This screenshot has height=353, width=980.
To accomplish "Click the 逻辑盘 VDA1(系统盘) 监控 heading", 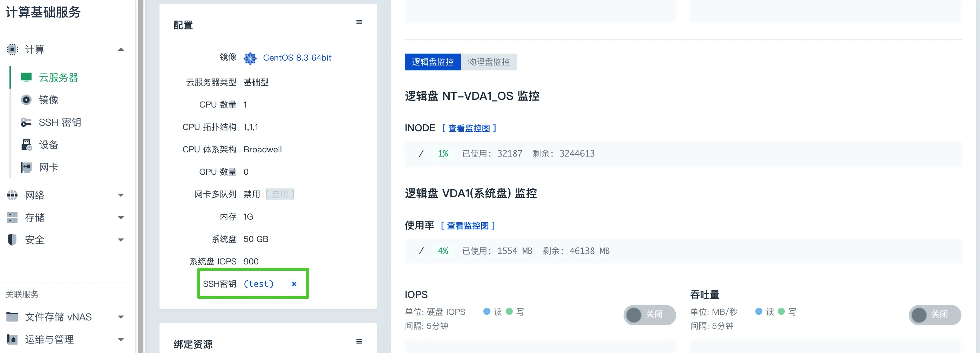I will 471,193.
